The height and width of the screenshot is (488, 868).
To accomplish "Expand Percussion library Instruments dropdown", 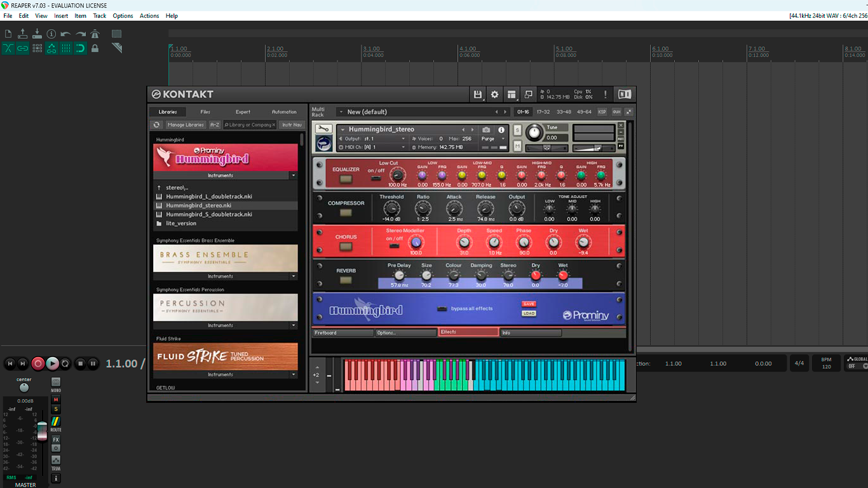I will (x=293, y=325).
